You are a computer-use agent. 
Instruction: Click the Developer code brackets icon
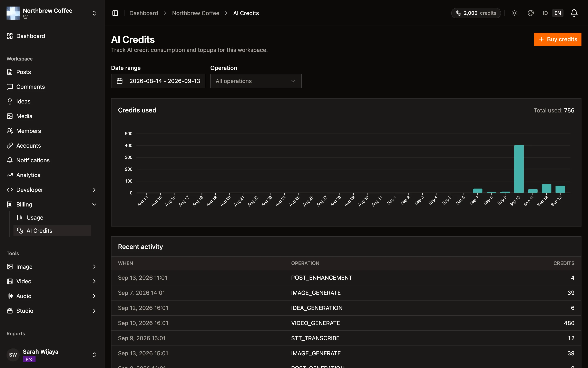click(10, 190)
